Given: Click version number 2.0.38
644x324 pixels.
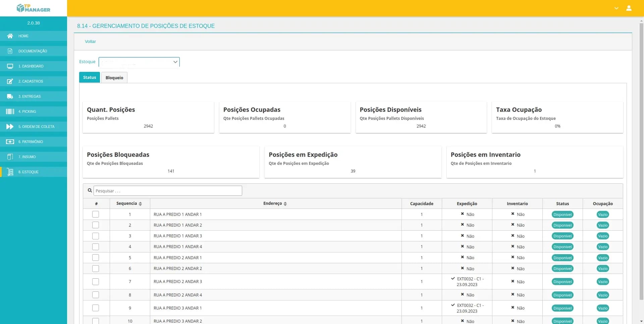Looking at the screenshot, I should pyautogui.click(x=34, y=23).
